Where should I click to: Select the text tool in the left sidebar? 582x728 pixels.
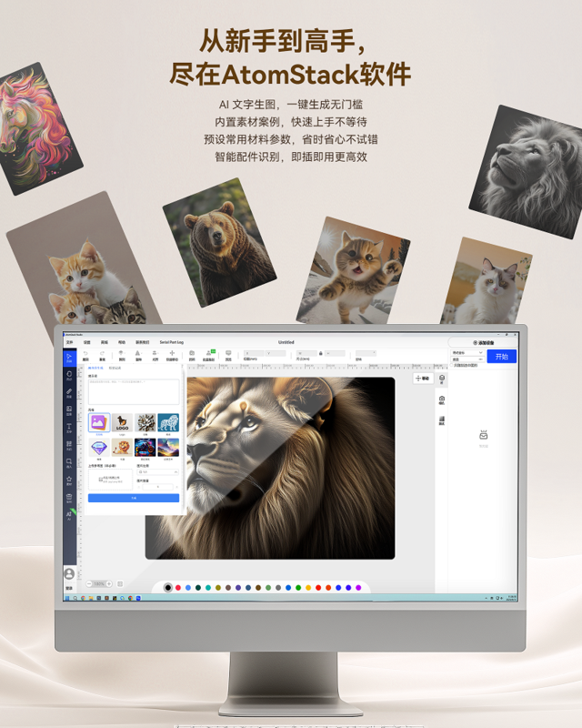click(x=69, y=429)
